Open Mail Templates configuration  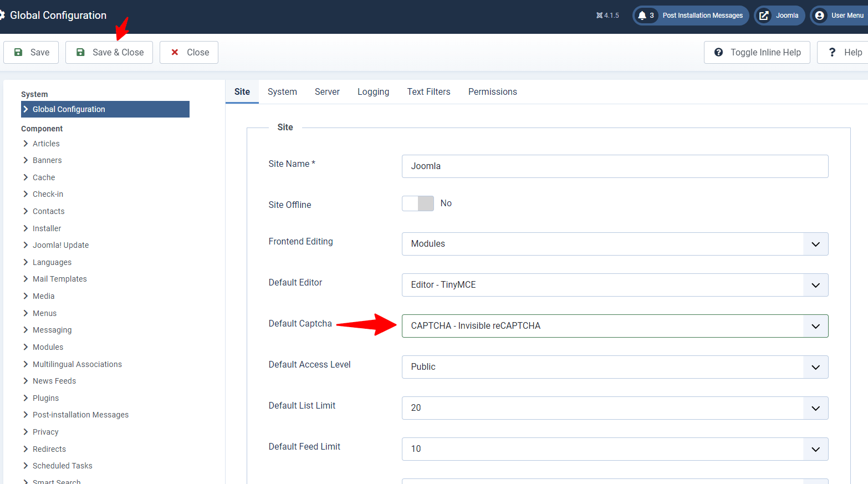pos(60,279)
